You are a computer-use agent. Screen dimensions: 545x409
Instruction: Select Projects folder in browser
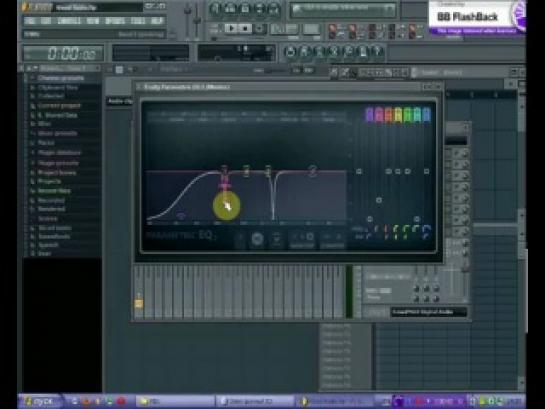pos(49,181)
